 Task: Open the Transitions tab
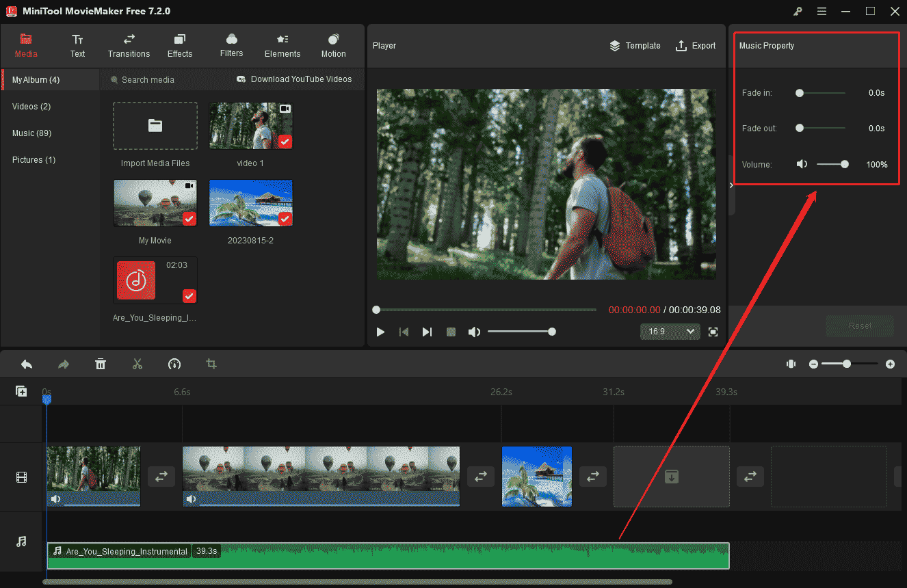129,46
